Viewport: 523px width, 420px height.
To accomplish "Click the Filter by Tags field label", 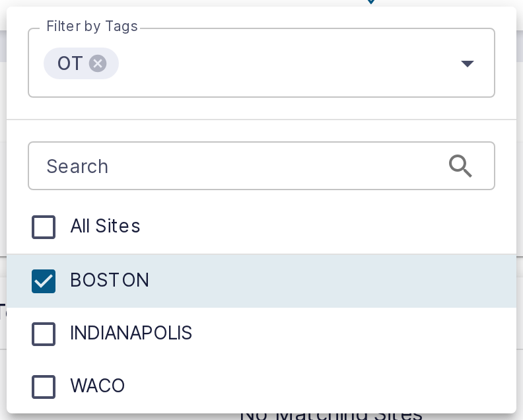I will tap(92, 26).
